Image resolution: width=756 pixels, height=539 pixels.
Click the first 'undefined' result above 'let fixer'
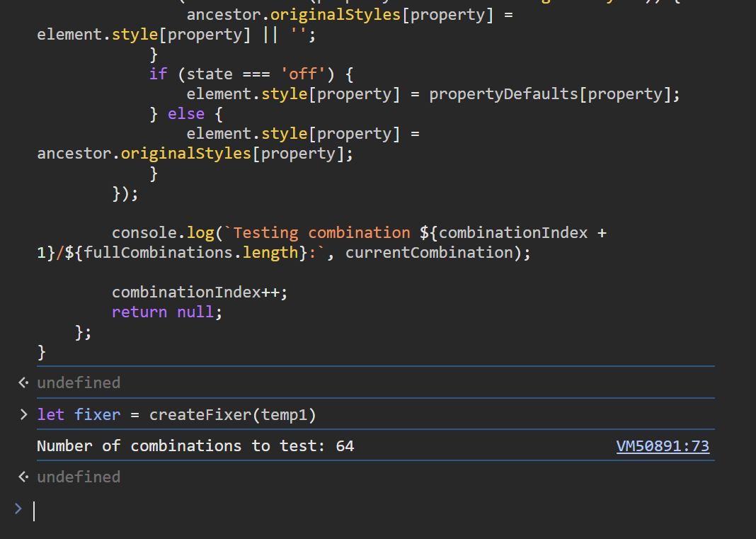[79, 382]
